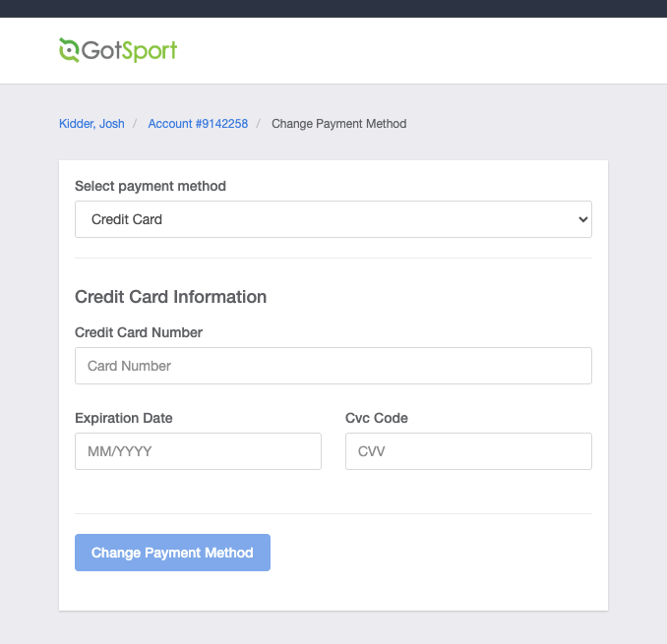Click the divider line above Credit Card Information
The width and height of the screenshot is (667, 644).
(333, 258)
